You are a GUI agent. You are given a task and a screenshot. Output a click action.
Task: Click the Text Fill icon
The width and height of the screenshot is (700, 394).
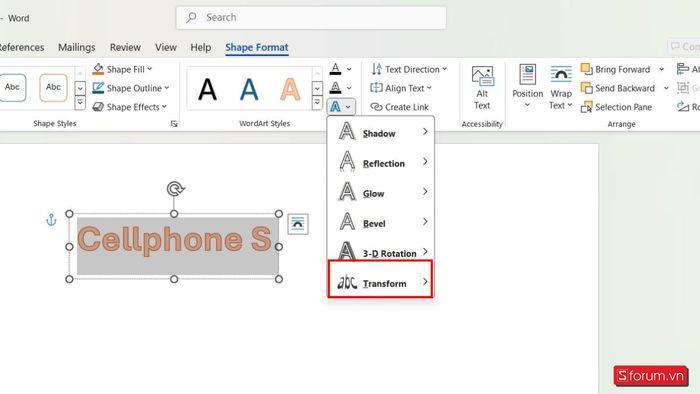coord(335,69)
